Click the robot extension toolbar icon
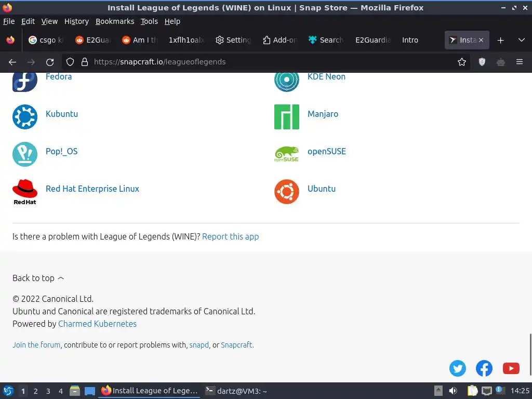This screenshot has height=399, width=532. point(501,62)
